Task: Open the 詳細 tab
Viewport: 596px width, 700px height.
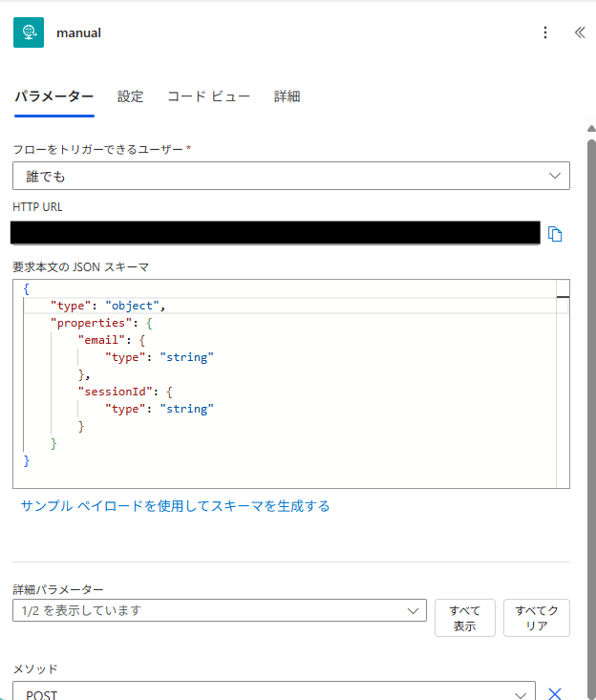Action: [287, 96]
